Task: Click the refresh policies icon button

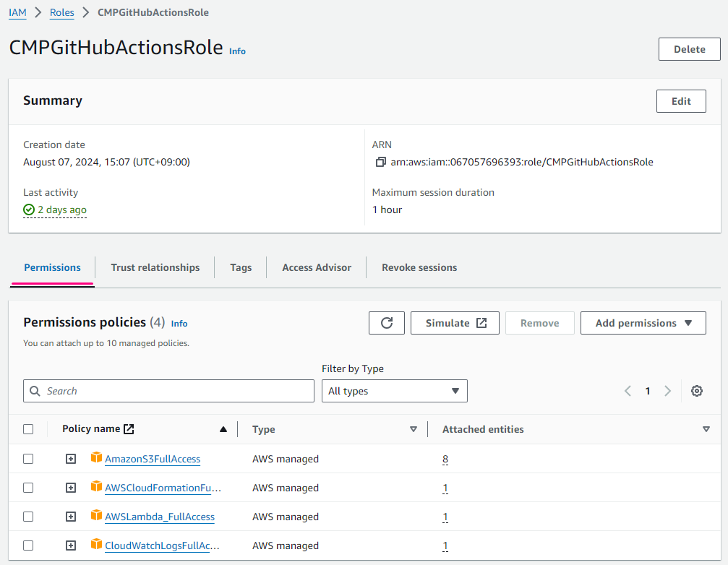Action: 387,323
